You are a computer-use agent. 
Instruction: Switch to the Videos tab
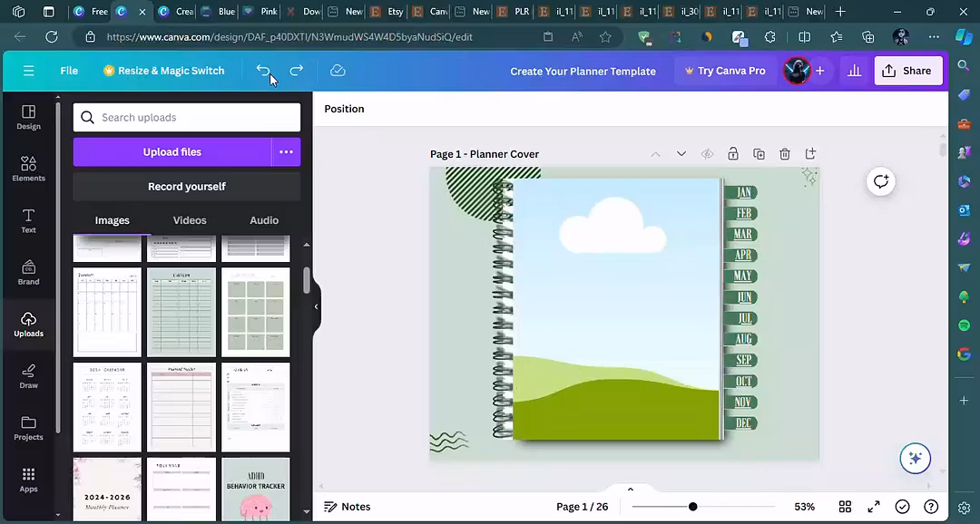(190, 220)
